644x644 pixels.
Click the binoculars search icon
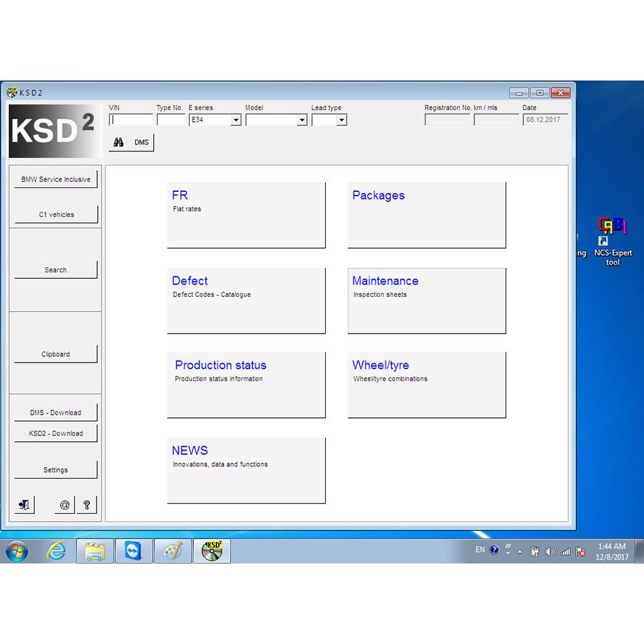pos(118,142)
